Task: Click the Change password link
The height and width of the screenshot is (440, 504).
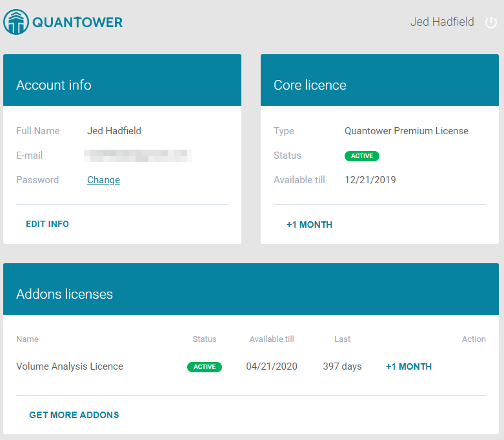Action: (103, 180)
